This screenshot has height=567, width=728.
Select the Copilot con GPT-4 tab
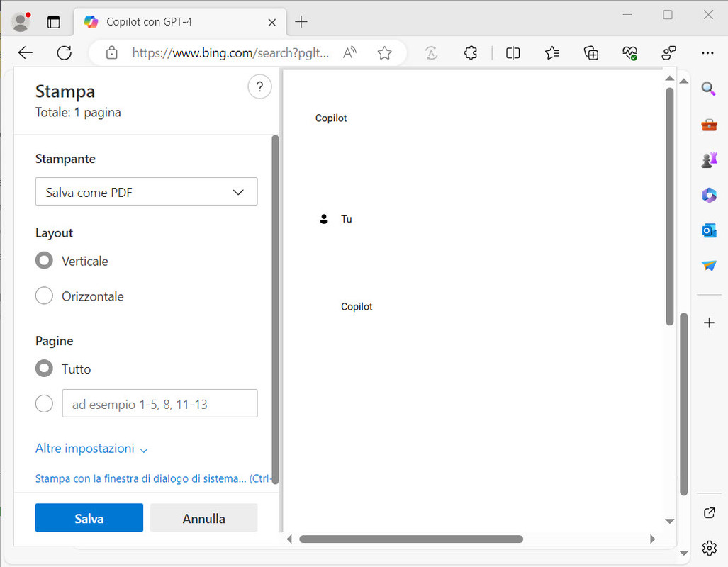[180, 22]
